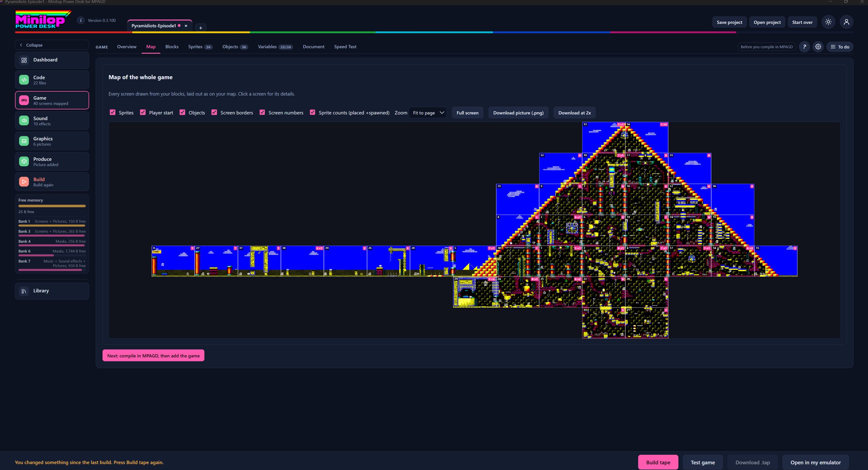The height and width of the screenshot is (470, 868).
Task: Open the Variables tab
Action: [x=275, y=47]
